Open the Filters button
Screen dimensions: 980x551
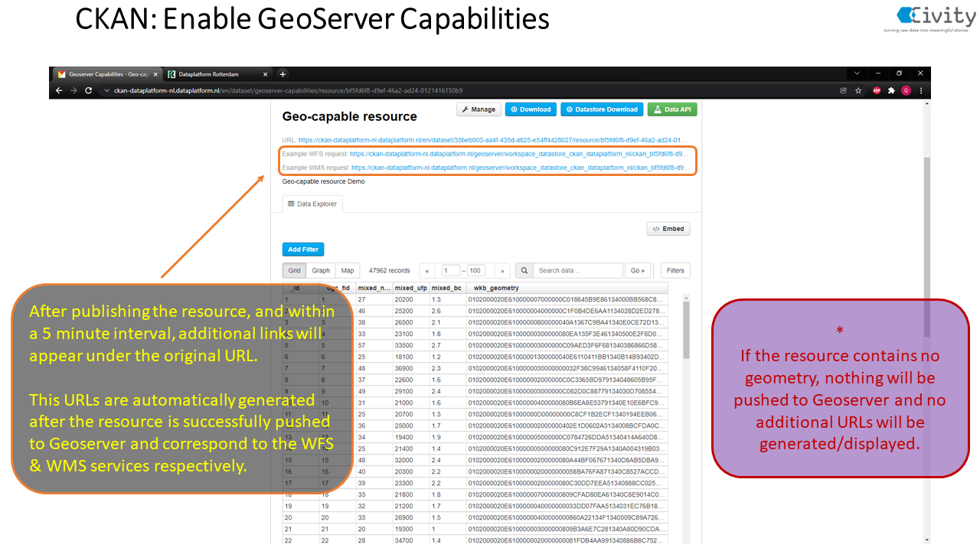675,271
